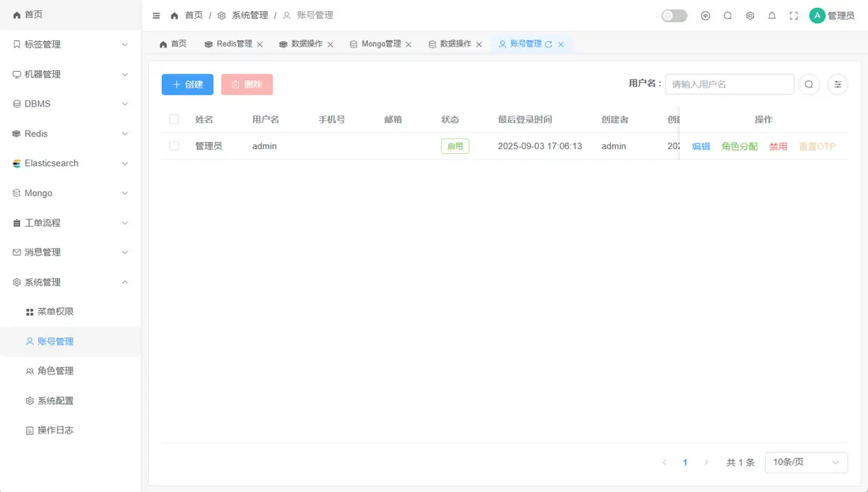
Task: Expand the 标签管理 sidebar menu
Action: pyautogui.click(x=70, y=44)
